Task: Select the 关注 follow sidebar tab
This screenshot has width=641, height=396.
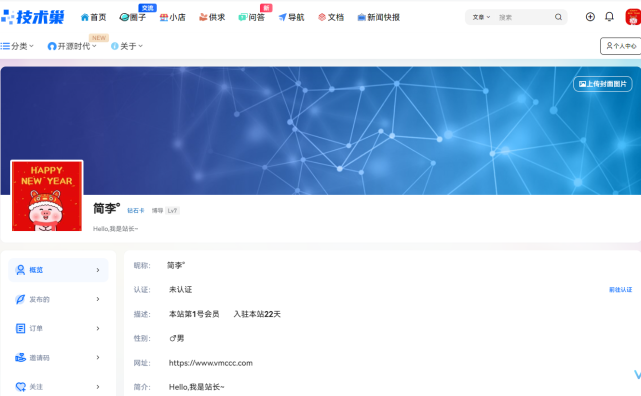Action: [58, 387]
